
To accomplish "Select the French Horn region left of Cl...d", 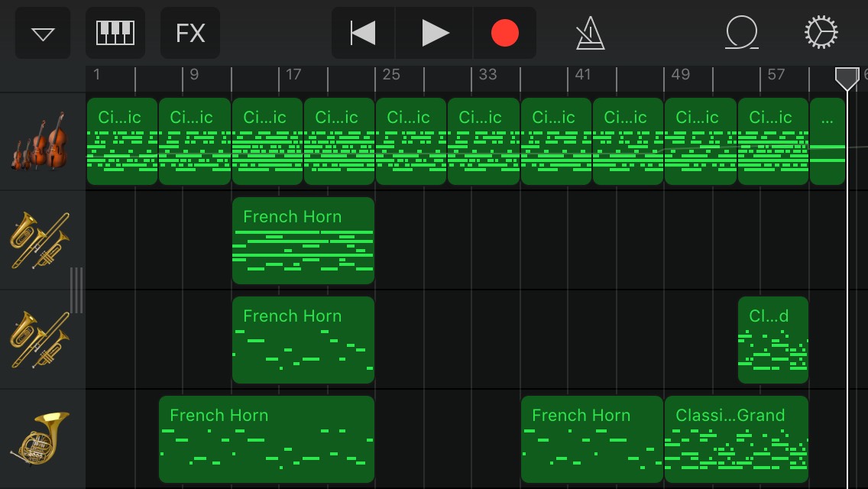I will (303, 339).
